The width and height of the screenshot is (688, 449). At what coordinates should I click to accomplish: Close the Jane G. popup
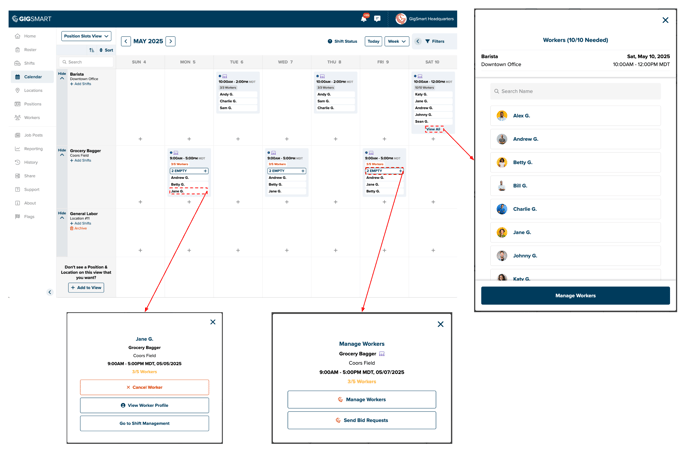(x=213, y=322)
